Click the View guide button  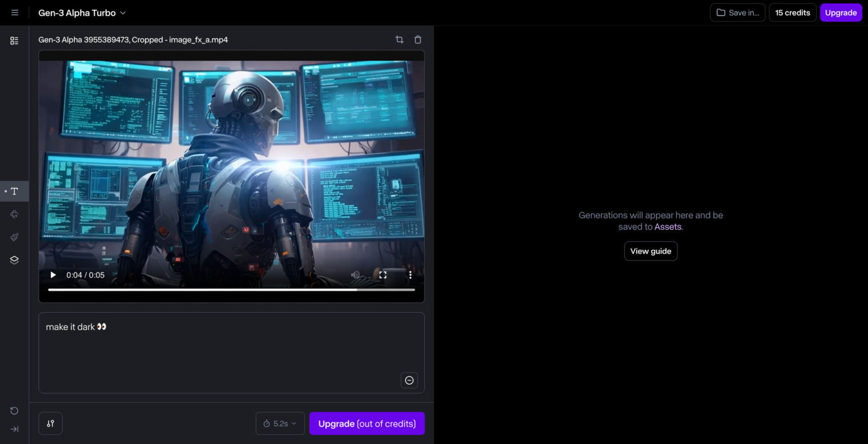[650, 251]
